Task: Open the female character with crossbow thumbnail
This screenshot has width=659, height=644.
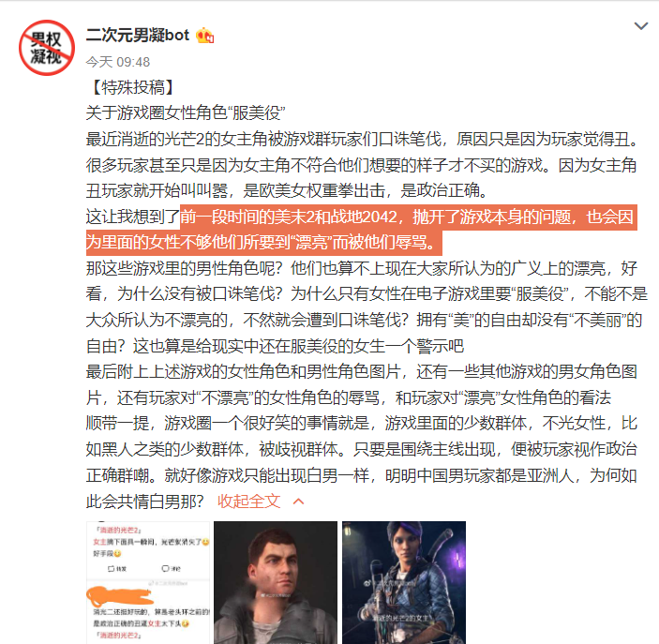Action: [x=404, y=582]
